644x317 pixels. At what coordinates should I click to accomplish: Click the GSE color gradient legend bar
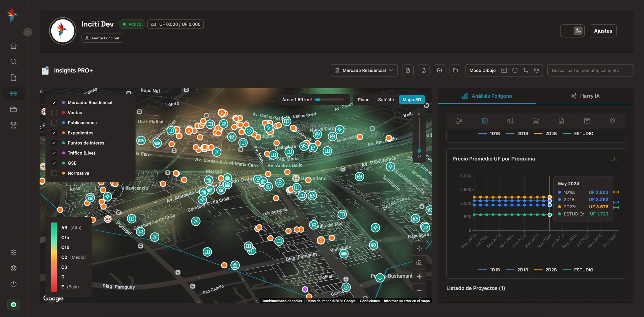54,257
